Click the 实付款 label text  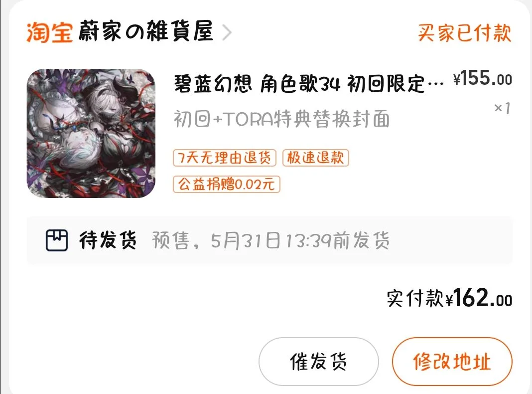click(x=415, y=299)
